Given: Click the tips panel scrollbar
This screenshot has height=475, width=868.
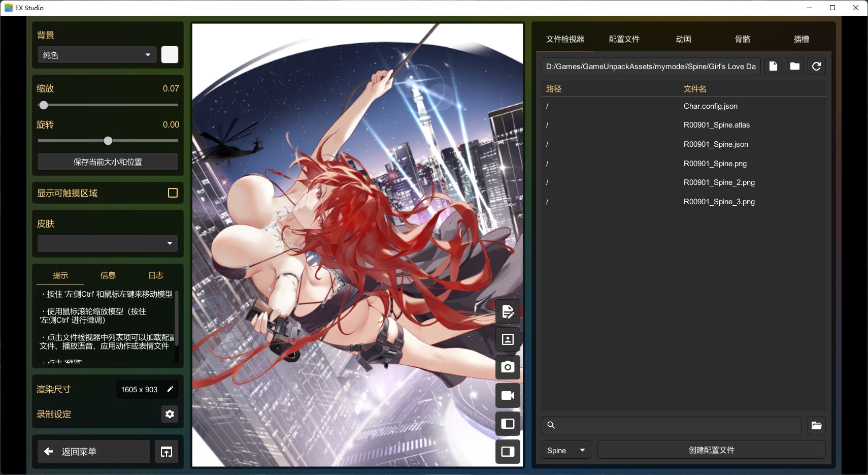Looking at the screenshot, I should 177,319.
